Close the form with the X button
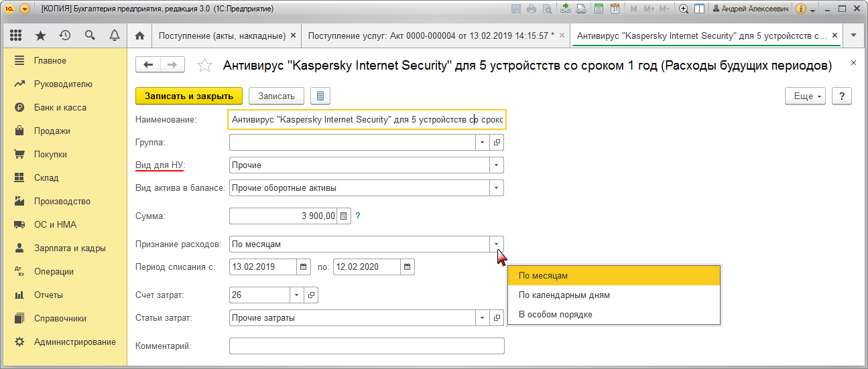 [853, 62]
